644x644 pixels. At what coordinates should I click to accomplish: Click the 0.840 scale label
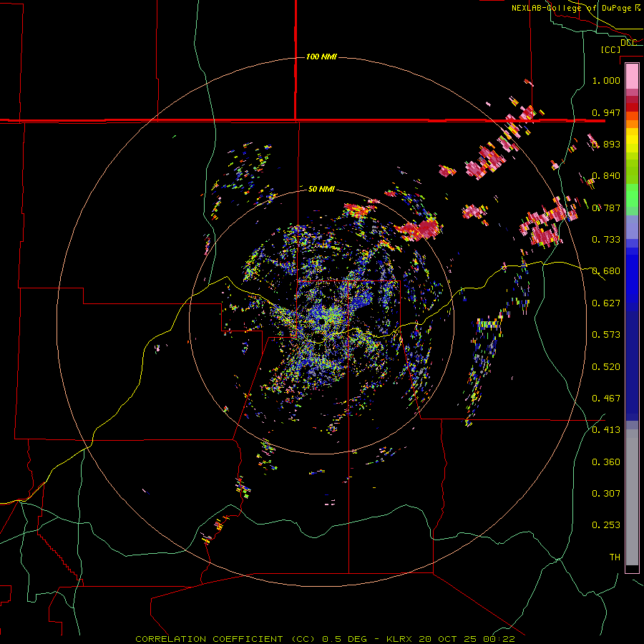(x=606, y=176)
